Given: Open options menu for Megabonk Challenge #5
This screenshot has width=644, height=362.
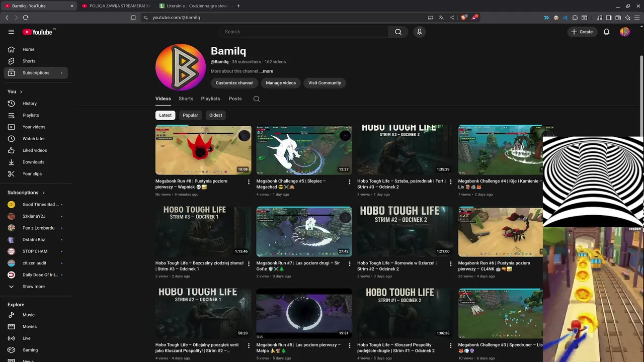Looking at the screenshot, I should 350,182.
